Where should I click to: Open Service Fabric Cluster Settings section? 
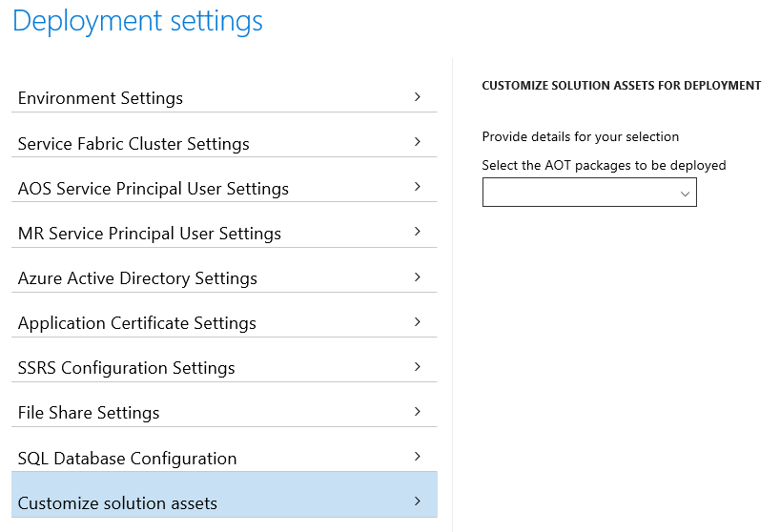224,143
